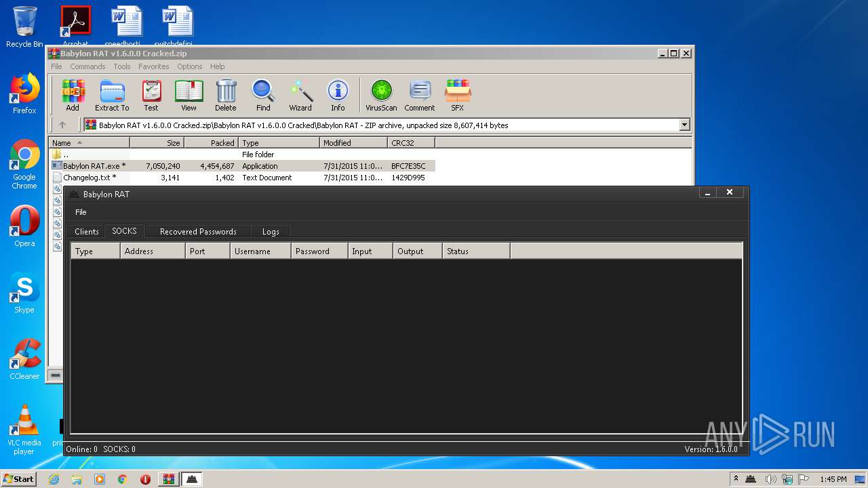Open Google Chrome desktop shortcut

coord(24,165)
